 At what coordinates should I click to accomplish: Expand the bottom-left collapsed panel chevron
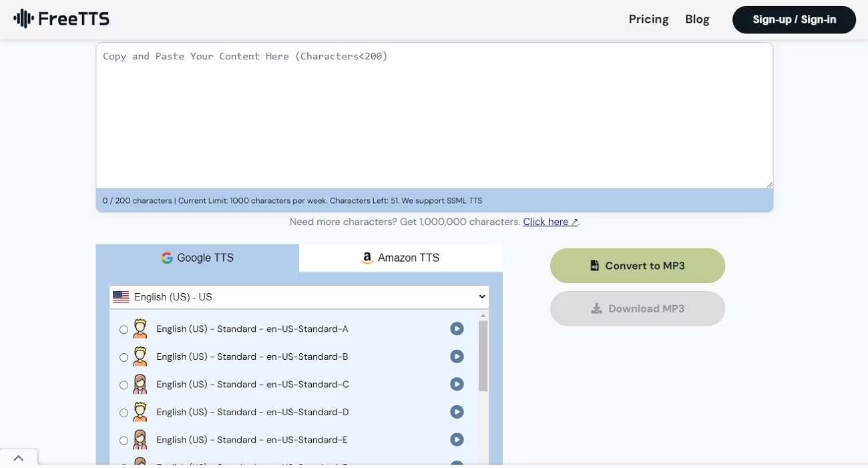19,458
